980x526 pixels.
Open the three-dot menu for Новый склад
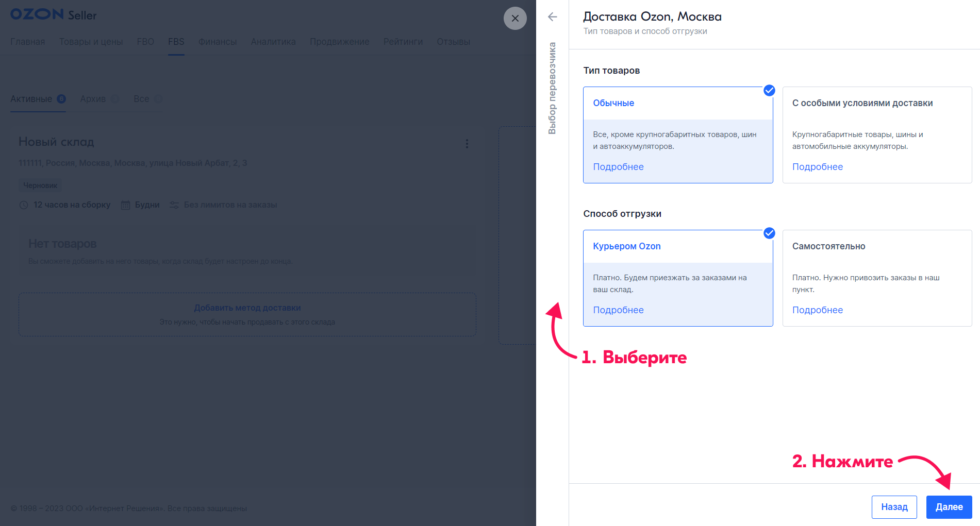point(467,144)
